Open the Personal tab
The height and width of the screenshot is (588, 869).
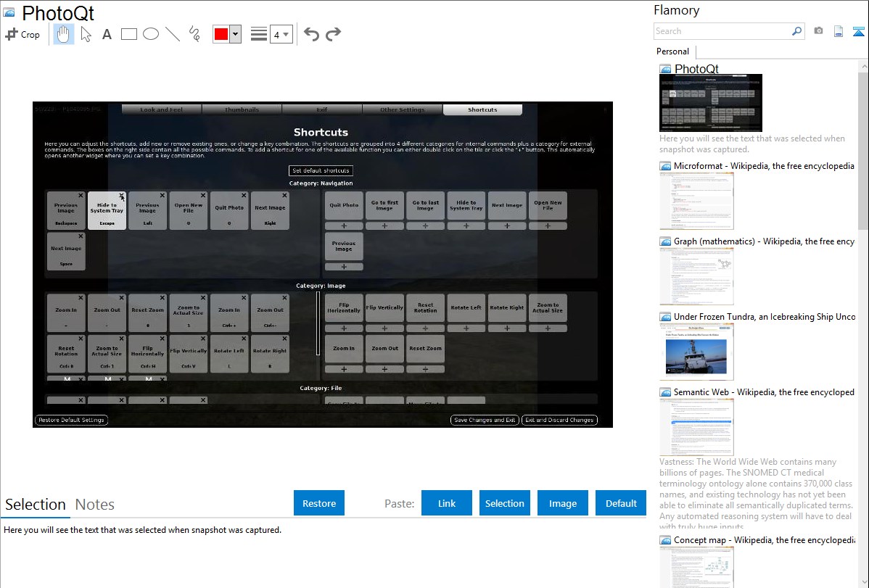point(673,51)
